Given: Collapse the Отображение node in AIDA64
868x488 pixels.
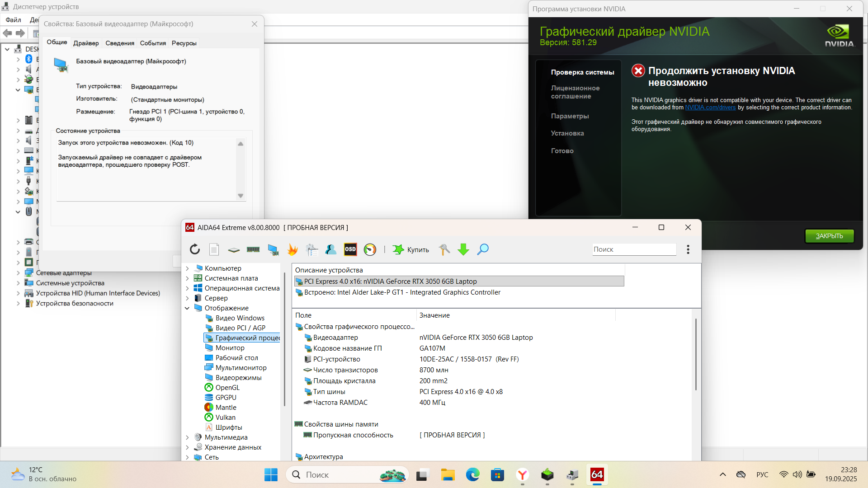Looking at the screenshot, I should pyautogui.click(x=187, y=308).
